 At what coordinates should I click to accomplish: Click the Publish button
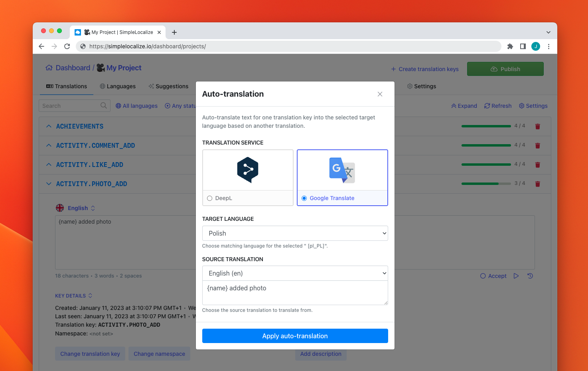(505, 69)
